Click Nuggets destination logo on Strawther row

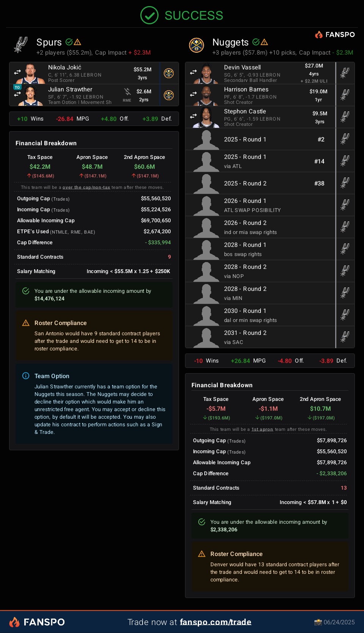169,95
